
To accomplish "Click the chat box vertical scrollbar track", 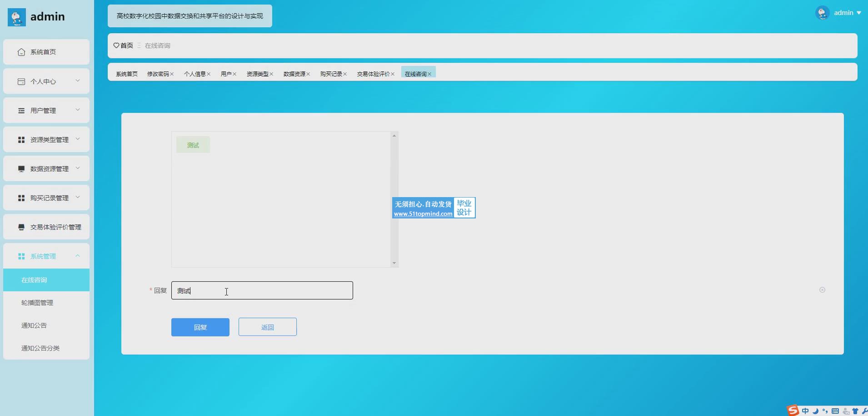I will [394, 199].
